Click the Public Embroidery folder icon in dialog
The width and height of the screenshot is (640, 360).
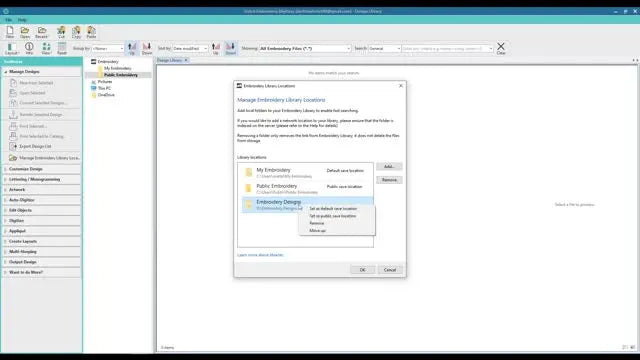point(248,189)
